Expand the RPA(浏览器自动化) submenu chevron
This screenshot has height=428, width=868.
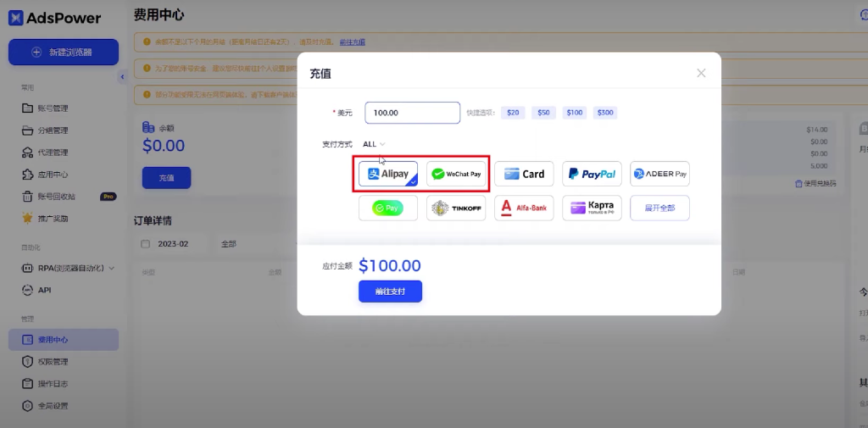tap(111, 268)
